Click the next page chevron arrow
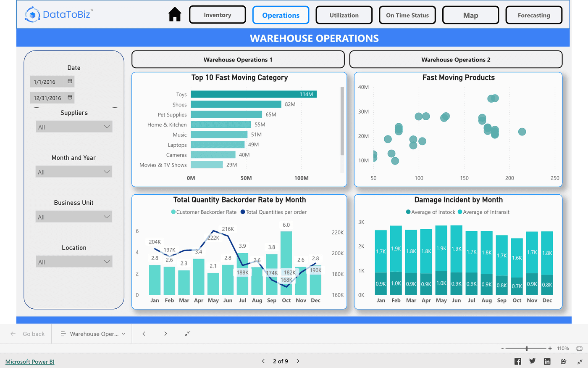 (x=298, y=361)
